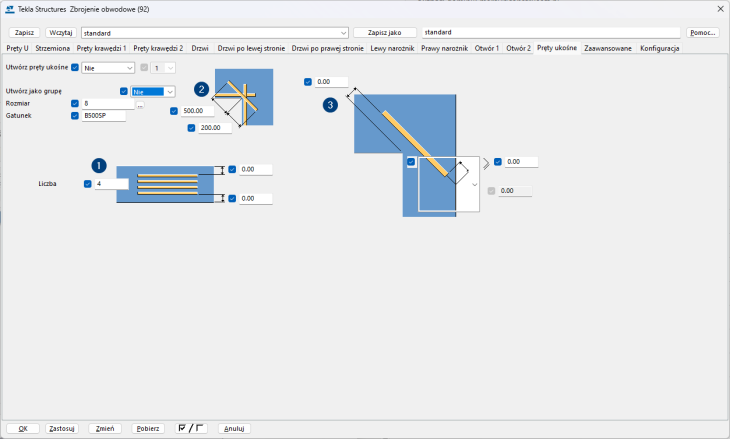The image size is (730, 439).
Task: Toggle the checkbox beside the bottom offset 0.00 in diagram 1
Action: point(232,198)
